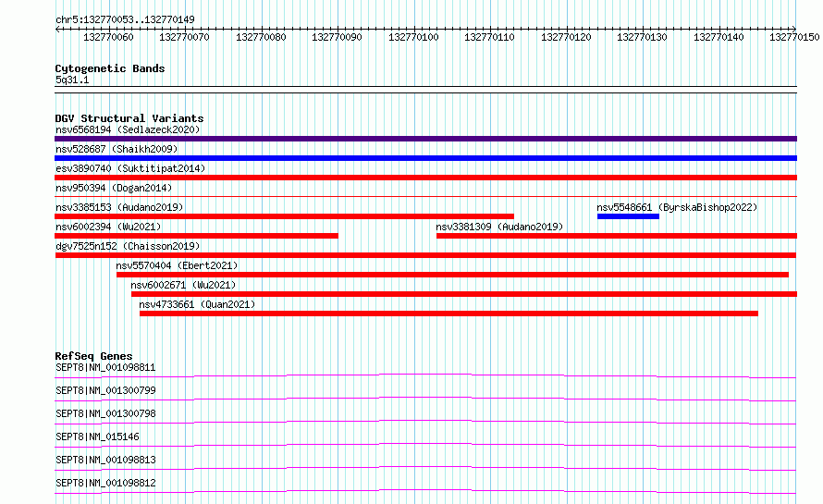The height and width of the screenshot is (504, 823).
Task: Click ruler position 132770090
Action: 337,37
